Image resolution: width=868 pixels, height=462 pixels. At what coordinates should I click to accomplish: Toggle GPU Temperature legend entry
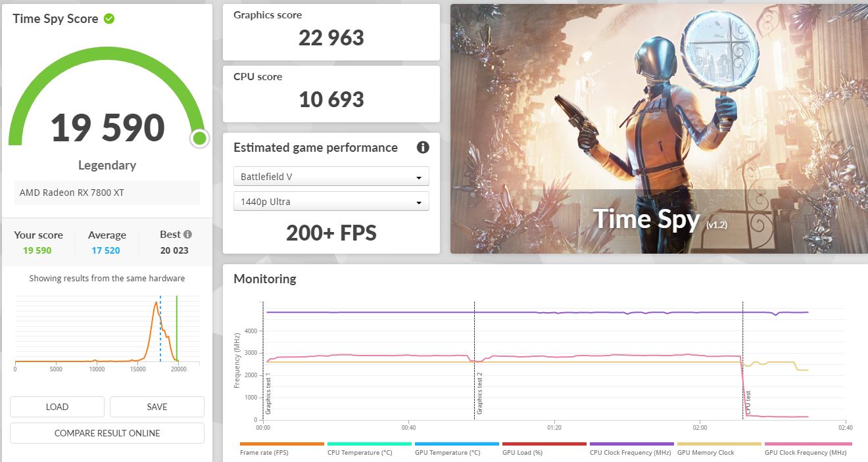click(x=456, y=449)
